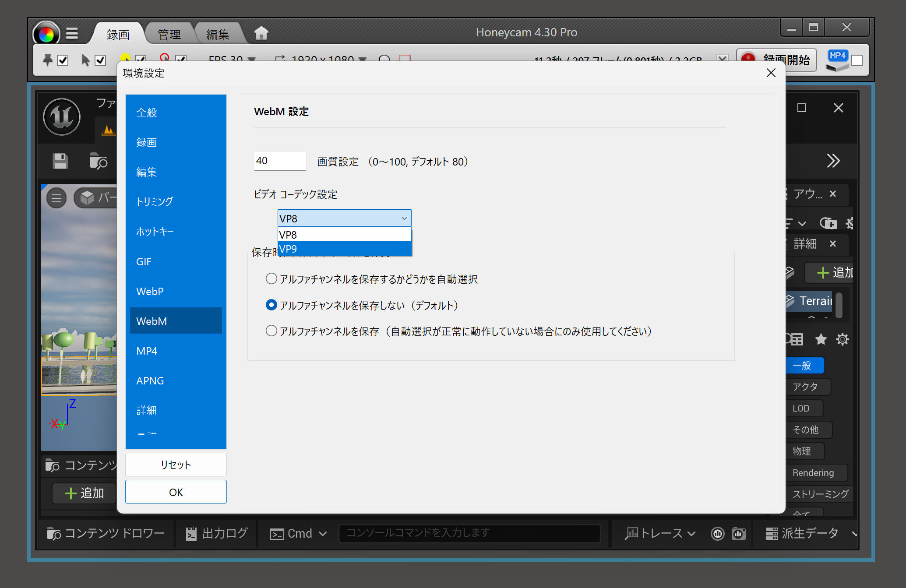Expand the トレース dropdown in status bar

click(x=661, y=533)
